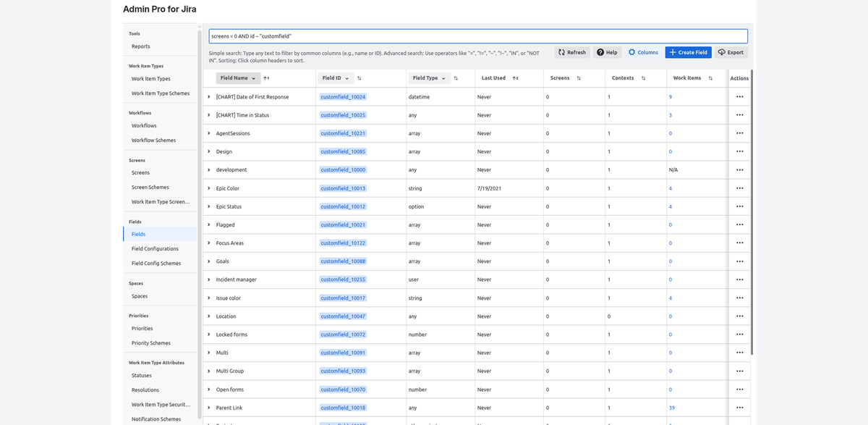The image size is (868, 425).
Task: Open actions menu for Focus Areas row
Action: click(739, 243)
